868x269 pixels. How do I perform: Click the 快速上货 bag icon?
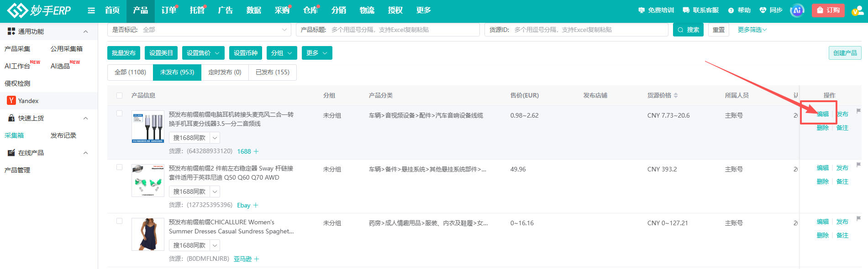point(11,118)
